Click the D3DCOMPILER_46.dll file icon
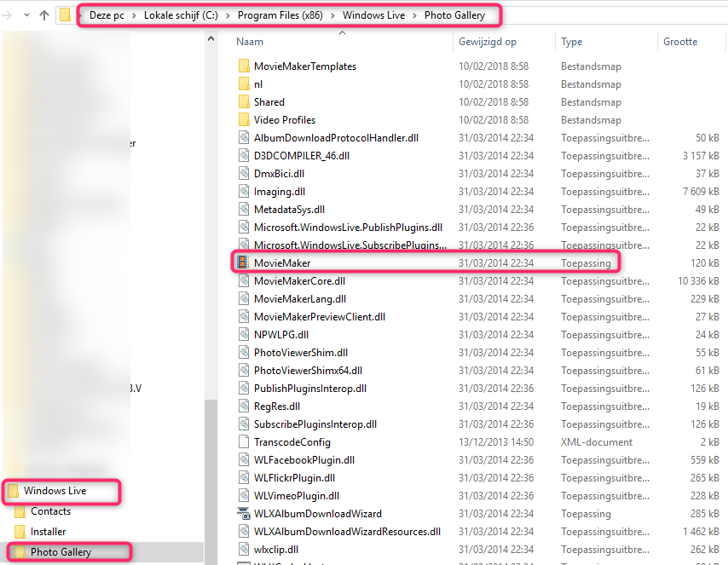Screen dimensions: 728x565 coord(244,156)
